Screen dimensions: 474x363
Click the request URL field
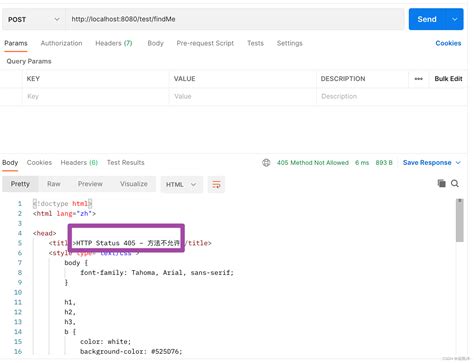235,19
